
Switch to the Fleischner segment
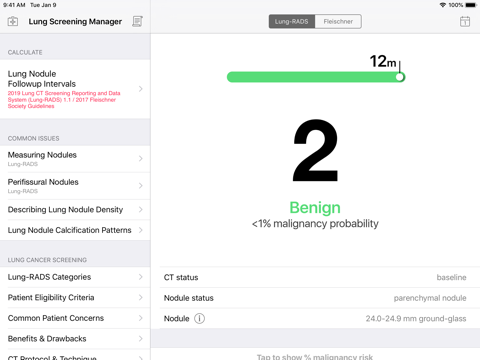pyautogui.click(x=338, y=22)
